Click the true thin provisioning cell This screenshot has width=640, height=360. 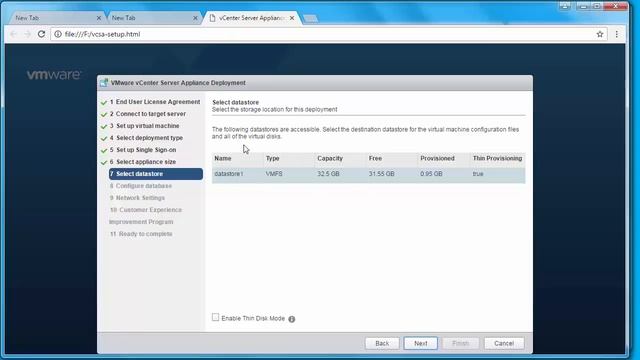click(478, 174)
